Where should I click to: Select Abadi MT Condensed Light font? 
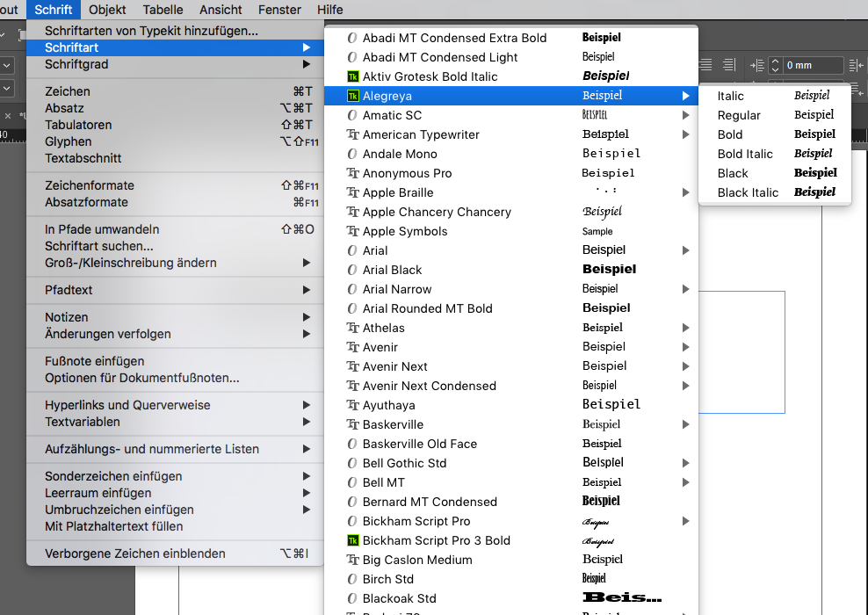[x=511, y=57]
